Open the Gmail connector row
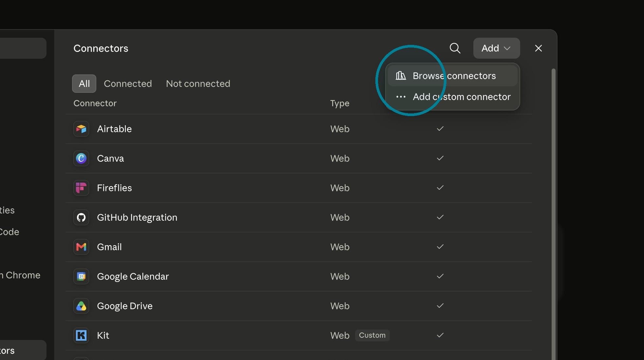The image size is (644, 360). tap(298, 247)
